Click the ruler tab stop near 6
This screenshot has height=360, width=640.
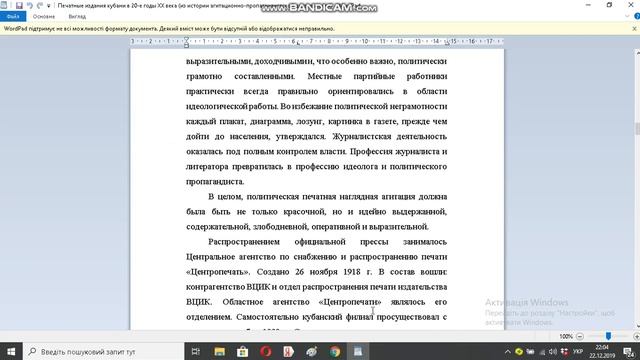[298, 42]
